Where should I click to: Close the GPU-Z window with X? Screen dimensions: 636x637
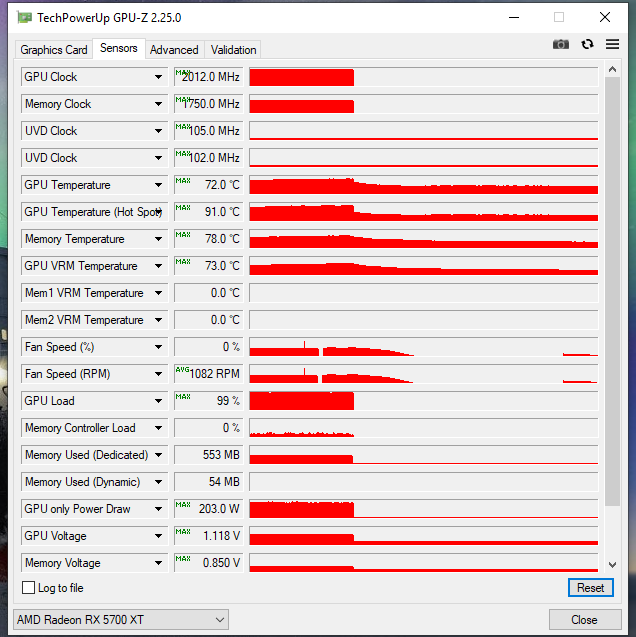(605, 17)
